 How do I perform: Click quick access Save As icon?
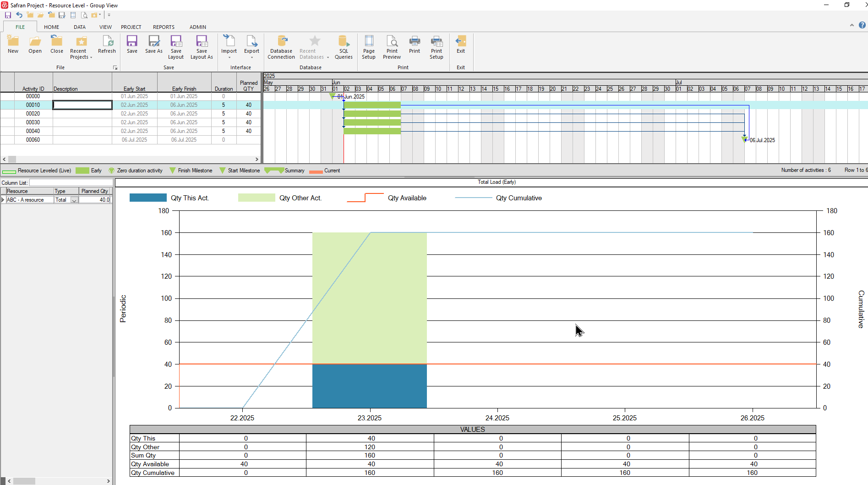62,15
